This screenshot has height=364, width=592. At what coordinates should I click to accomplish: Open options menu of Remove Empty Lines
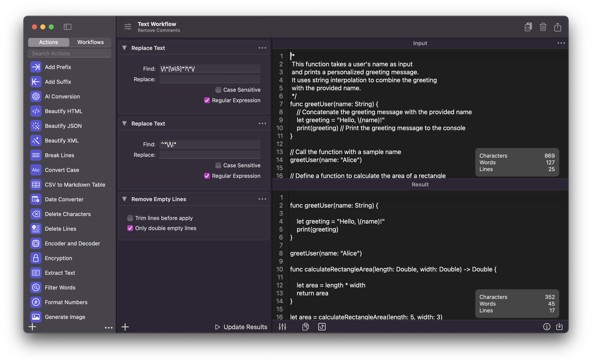coord(262,199)
